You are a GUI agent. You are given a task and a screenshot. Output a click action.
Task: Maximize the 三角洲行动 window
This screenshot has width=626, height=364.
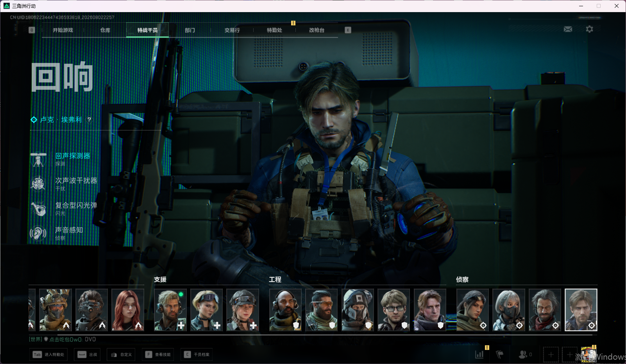[x=599, y=6]
